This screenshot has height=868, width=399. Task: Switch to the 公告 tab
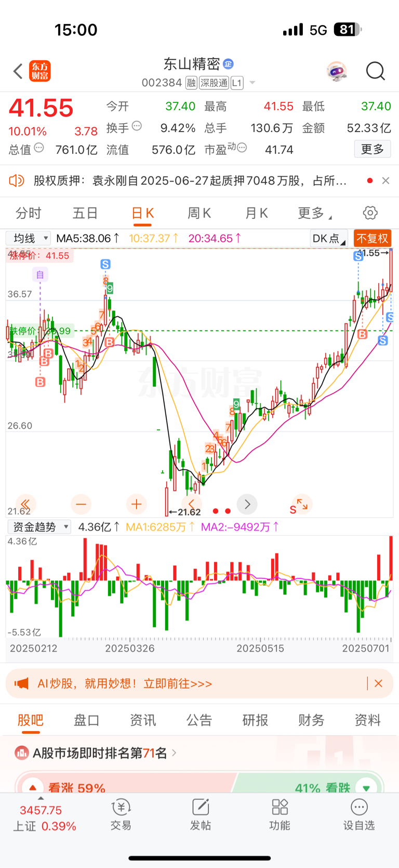(x=199, y=720)
